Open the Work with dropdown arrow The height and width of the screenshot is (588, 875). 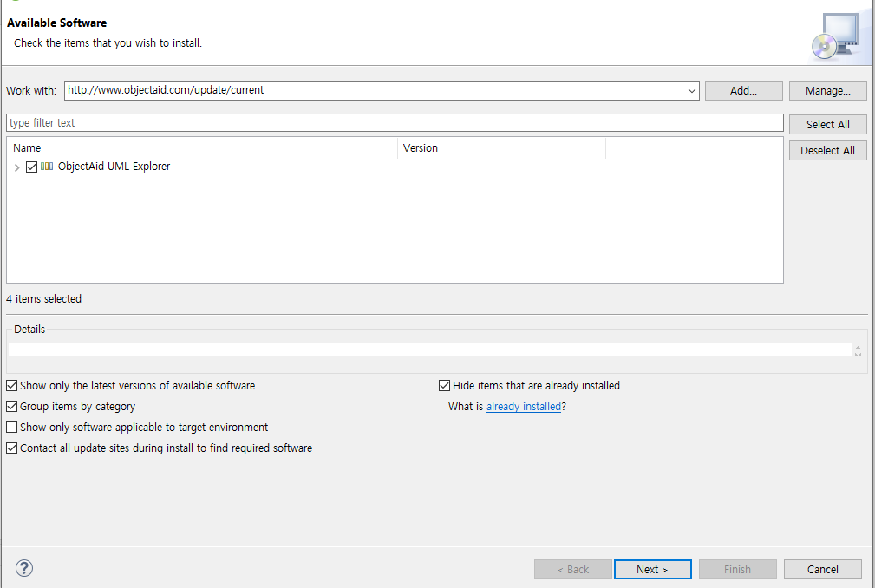pyautogui.click(x=691, y=90)
